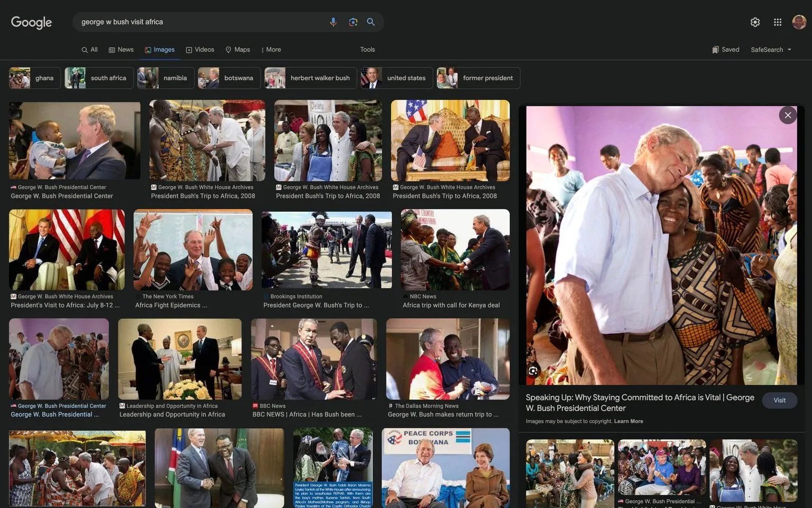
Task: Click the Visit button on the preview panel
Action: pyautogui.click(x=779, y=400)
